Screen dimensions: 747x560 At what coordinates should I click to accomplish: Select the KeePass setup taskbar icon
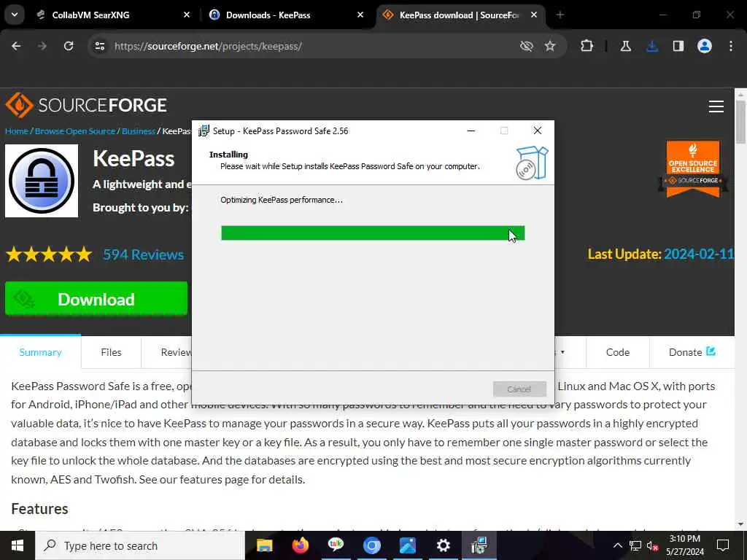(479, 545)
